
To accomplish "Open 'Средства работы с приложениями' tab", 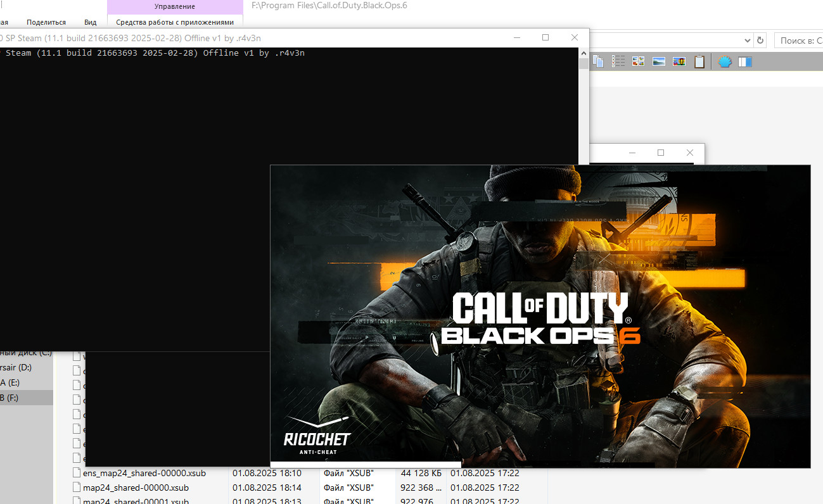I will [175, 22].
